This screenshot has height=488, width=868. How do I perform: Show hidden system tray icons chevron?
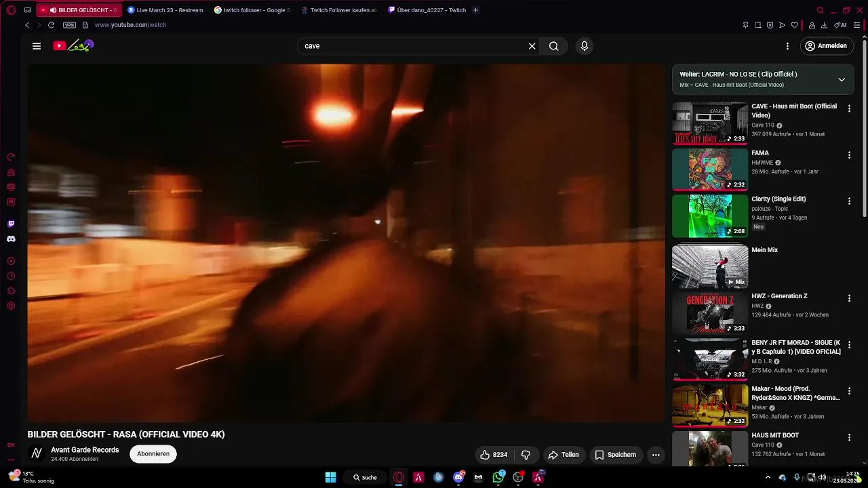(x=768, y=477)
